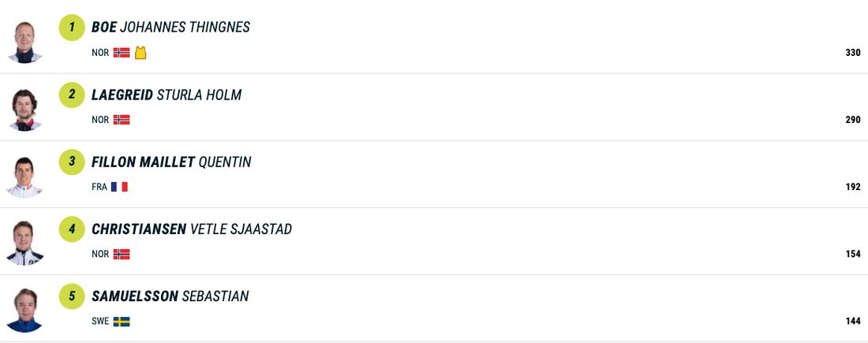Click Johannes Thingnes Boe's portrait photo
Viewport: 868px width, 343px height.
tap(24, 41)
